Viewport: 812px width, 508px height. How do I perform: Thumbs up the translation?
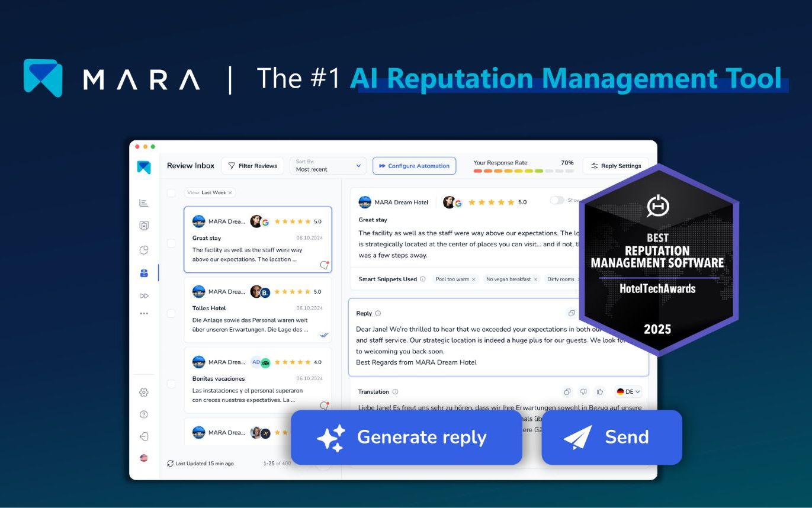coord(600,391)
